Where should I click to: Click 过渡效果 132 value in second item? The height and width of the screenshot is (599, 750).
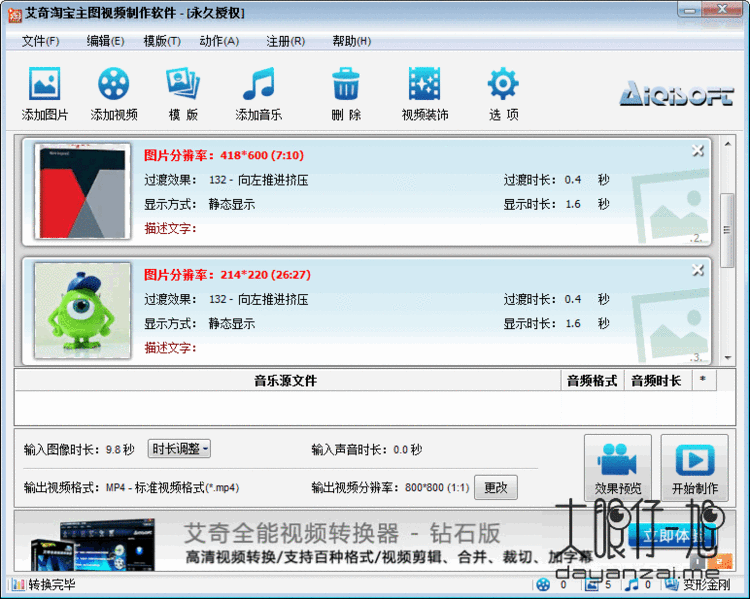click(x=258, y=300)
